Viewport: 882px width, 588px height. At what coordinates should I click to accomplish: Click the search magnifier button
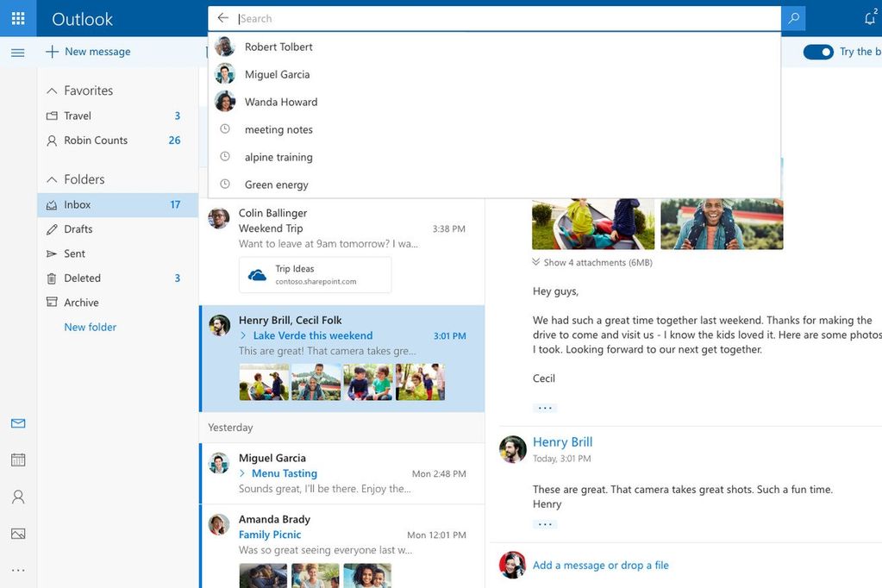(x=793, y=18)
